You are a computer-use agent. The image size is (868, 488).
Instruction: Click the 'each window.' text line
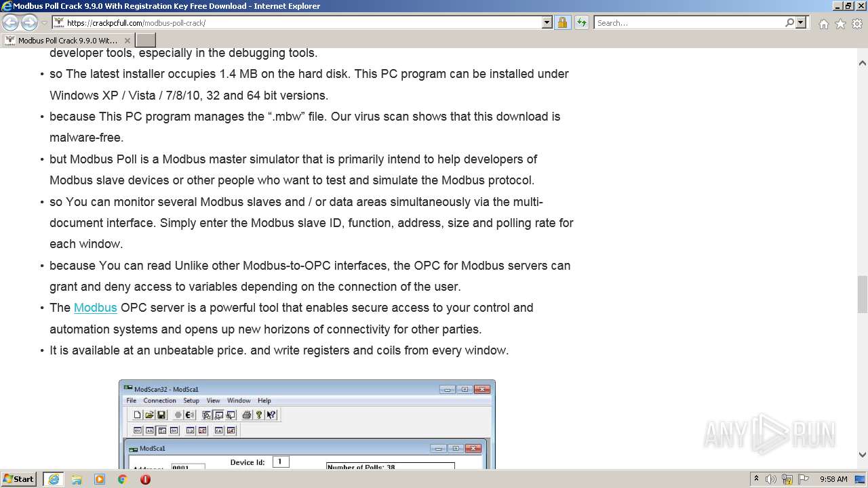[x=86, y=244]
